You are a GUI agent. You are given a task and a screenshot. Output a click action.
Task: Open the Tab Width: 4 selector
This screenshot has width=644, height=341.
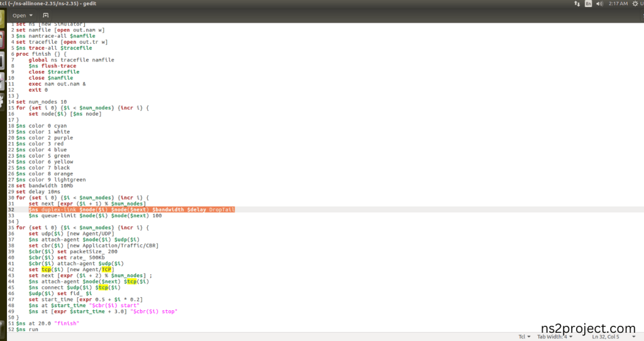[x=555, y=337]
